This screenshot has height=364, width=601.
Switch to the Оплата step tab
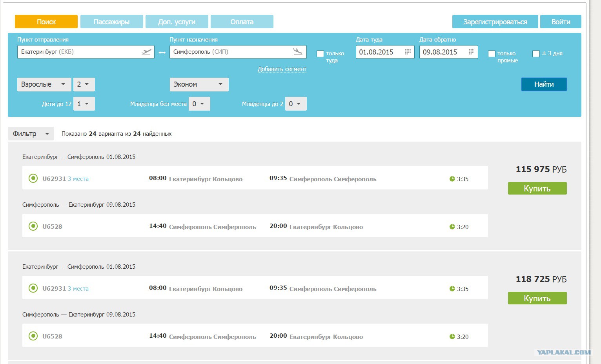pos(242,22)
